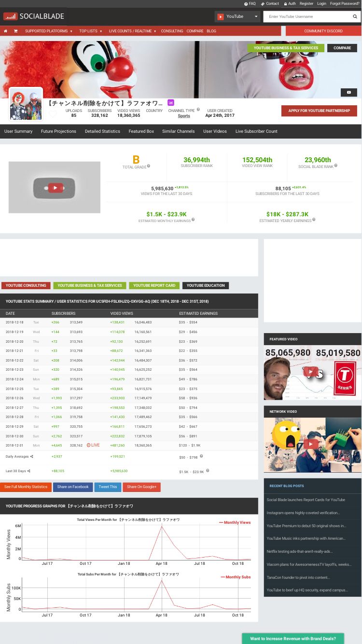Click the red YouTube Consulting button

tap(26, 285)
